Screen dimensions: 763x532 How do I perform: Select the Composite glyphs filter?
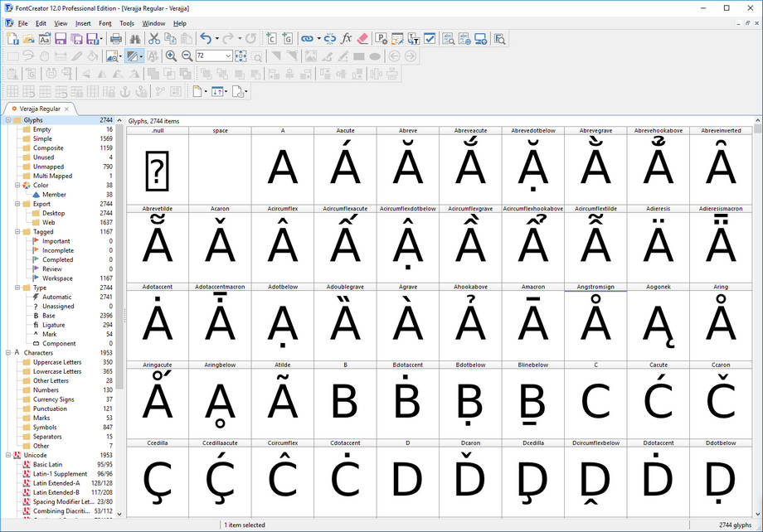(48, 148)
